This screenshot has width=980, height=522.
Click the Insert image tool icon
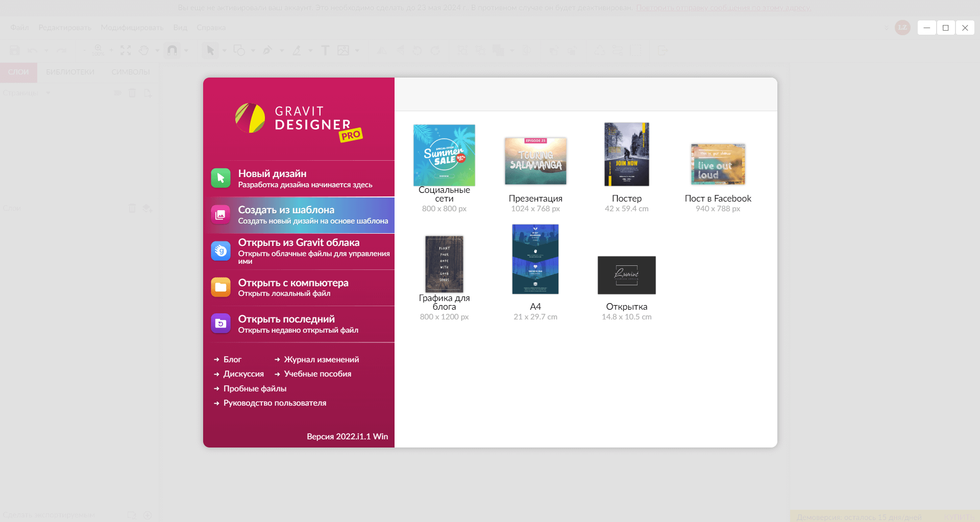[344, 50]
